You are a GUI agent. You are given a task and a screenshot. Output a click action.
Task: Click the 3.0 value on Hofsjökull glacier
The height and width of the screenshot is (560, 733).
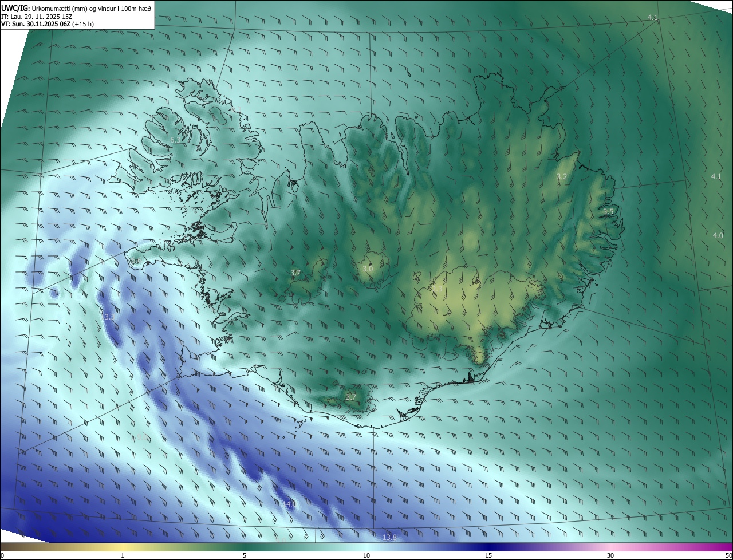click(368, 269)
